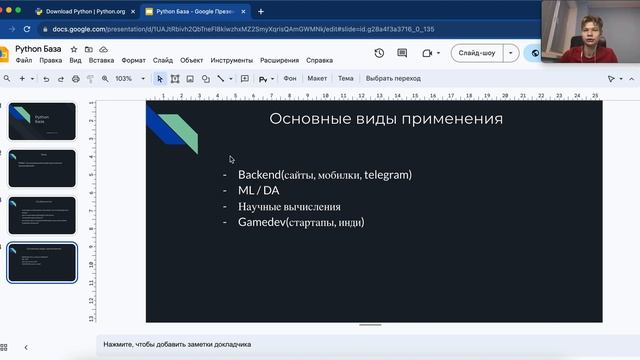Expand input tools dropdown arrow
Viewport: 640px width, 360px height.
(x=273, y=79)
